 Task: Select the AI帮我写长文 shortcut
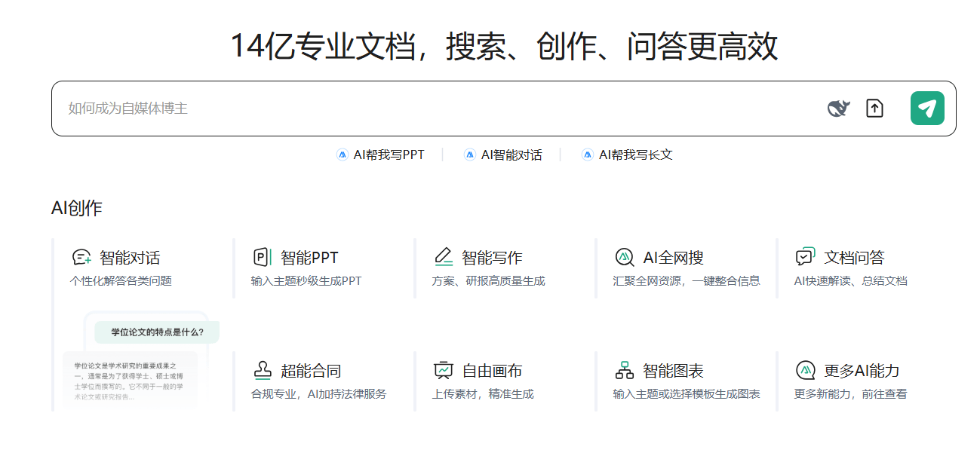pyautogui.click(x=627, y=155)
